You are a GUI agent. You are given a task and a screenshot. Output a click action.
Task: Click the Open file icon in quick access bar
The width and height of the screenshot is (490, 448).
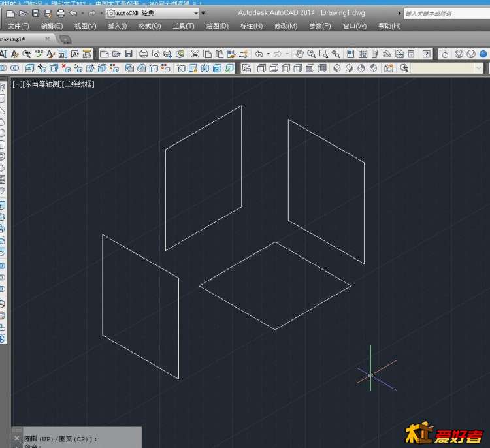point(22,14)
